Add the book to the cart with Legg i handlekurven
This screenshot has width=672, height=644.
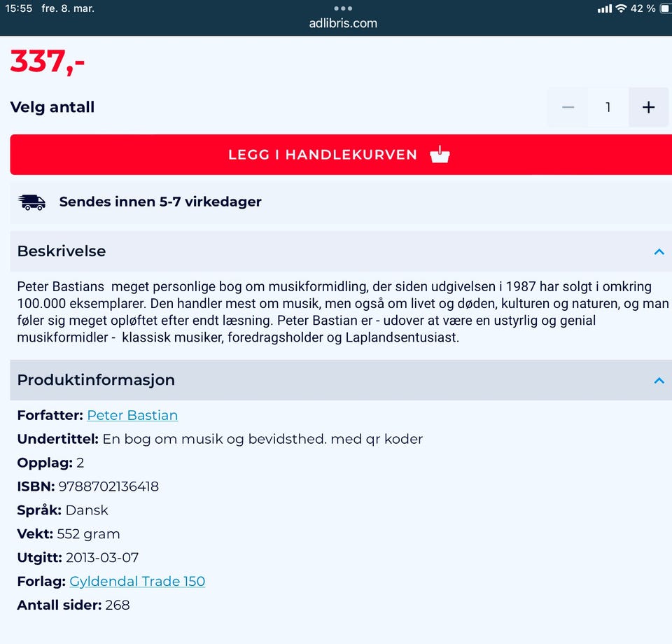[341, 155]
